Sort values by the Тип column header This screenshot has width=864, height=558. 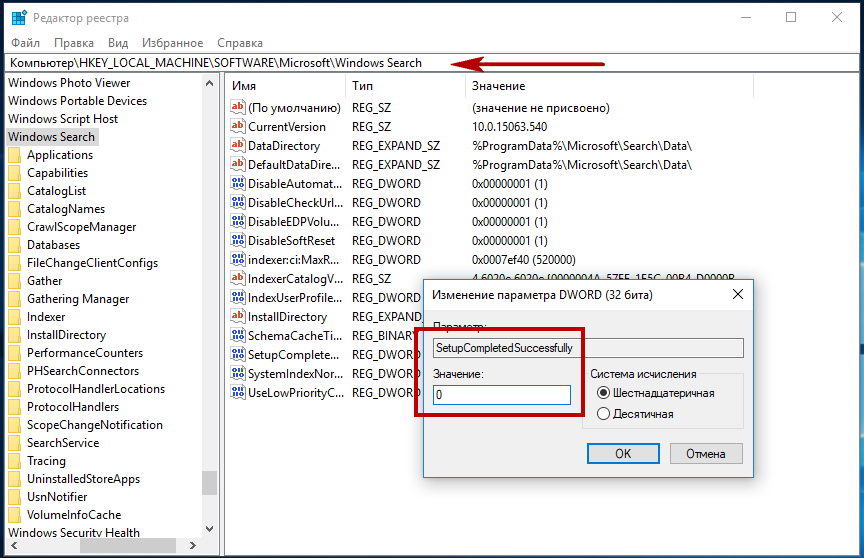[x=362, y=86]
